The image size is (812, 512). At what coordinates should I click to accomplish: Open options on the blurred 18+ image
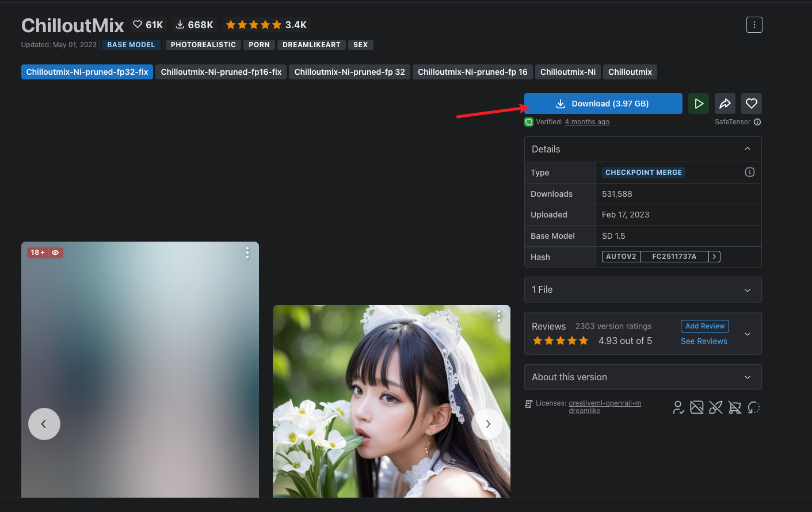point(247,253)
